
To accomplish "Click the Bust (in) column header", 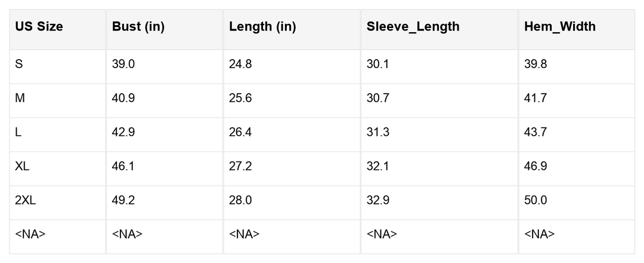I will [138, 27].
